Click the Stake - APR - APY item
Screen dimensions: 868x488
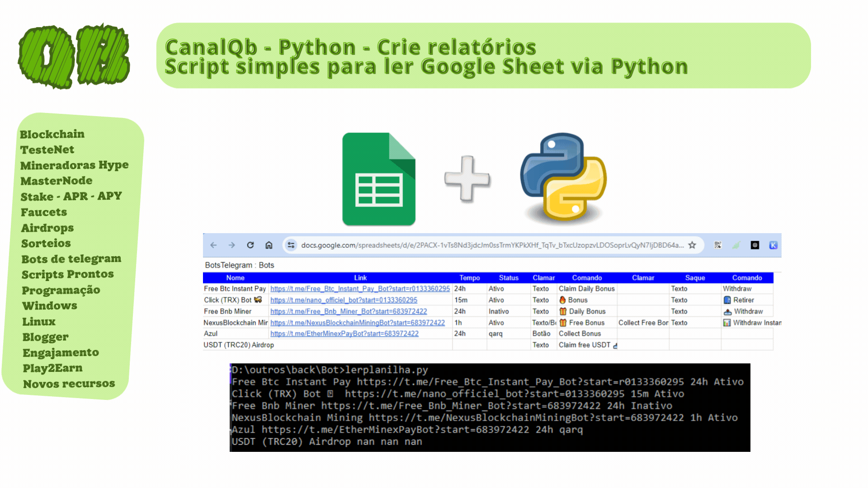(71, 197)
